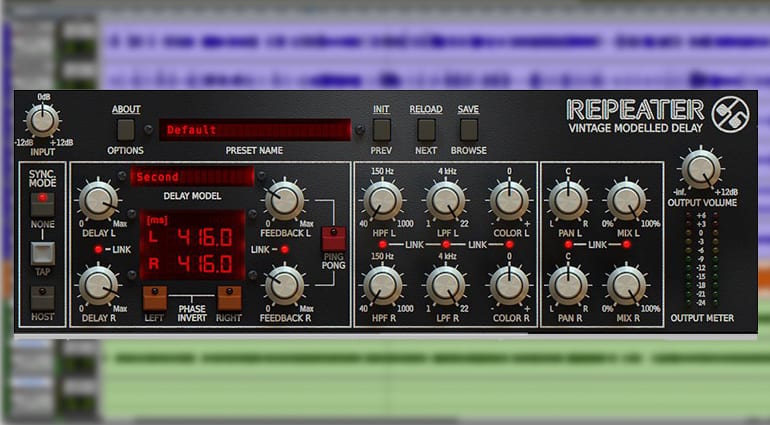Click the PAN L knob
Screen dimensions: 770x425
tap(568, 200)
